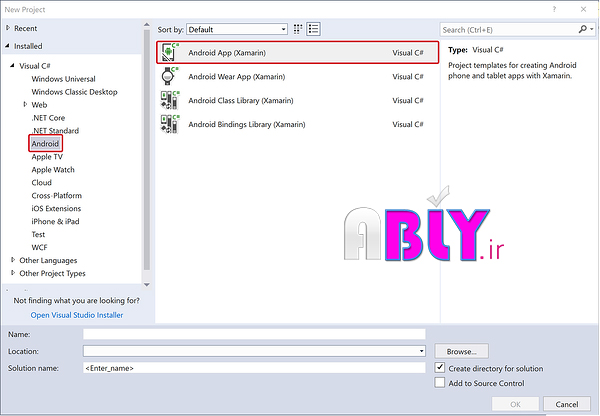Select Apple Watch category
The height and width of the screenshot is (416, 600).
click(x=53, y=170)
